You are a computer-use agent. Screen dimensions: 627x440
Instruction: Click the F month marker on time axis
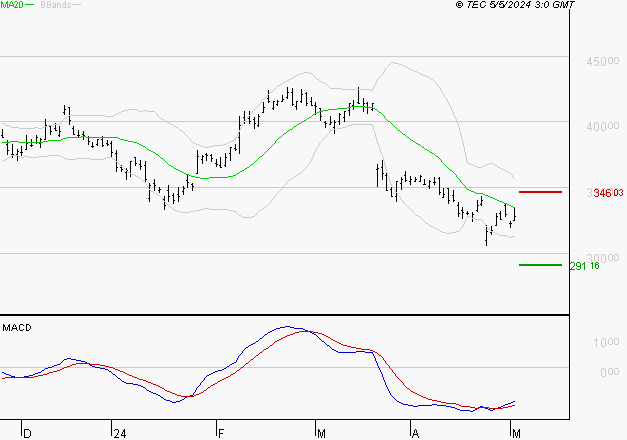[x=221, y=434]
